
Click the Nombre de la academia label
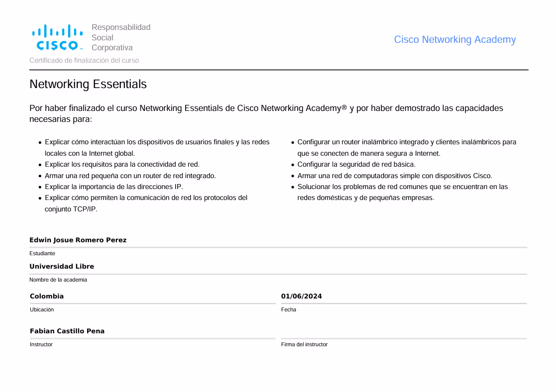tap(58, 280)
